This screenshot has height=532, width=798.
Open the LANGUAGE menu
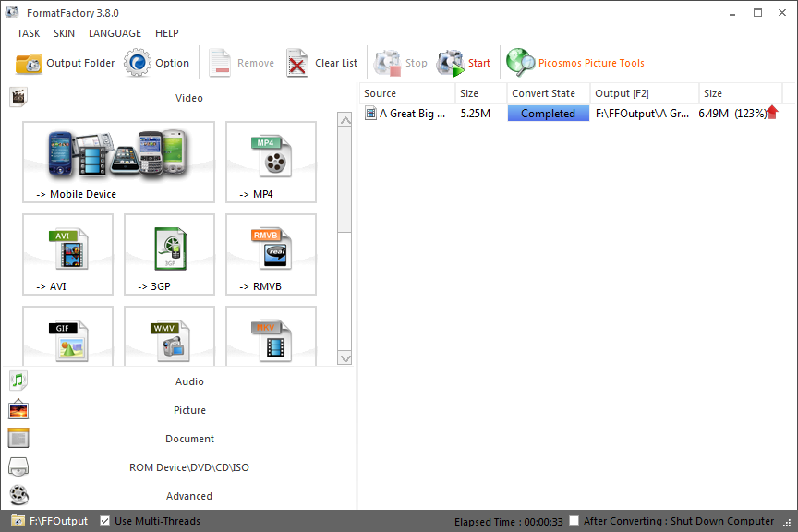point(115,33)
